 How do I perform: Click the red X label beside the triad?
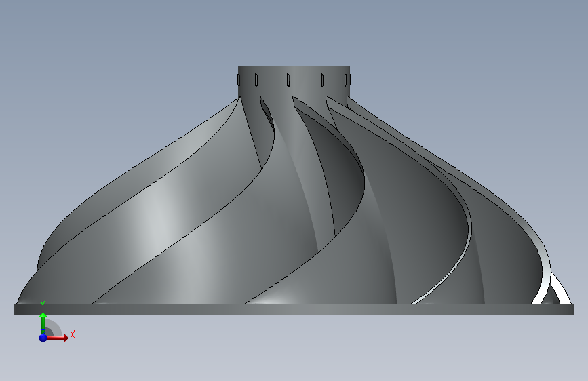[x=73, y=334]
